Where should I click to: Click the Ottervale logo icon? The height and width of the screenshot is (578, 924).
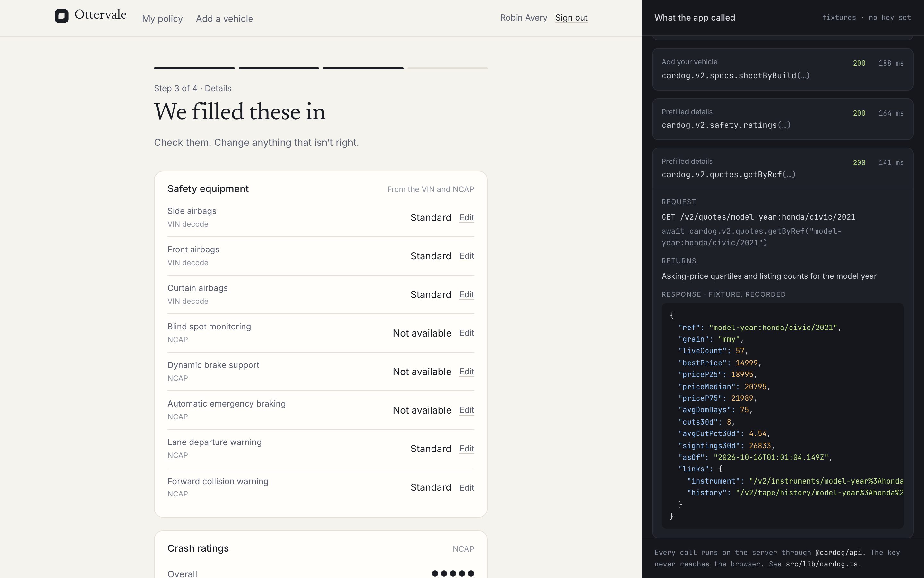(62, 16)
